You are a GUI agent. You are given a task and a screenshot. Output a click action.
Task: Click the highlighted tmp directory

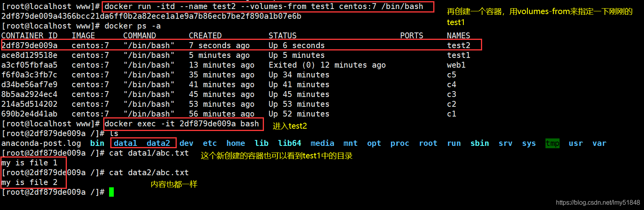coord(553,143)
